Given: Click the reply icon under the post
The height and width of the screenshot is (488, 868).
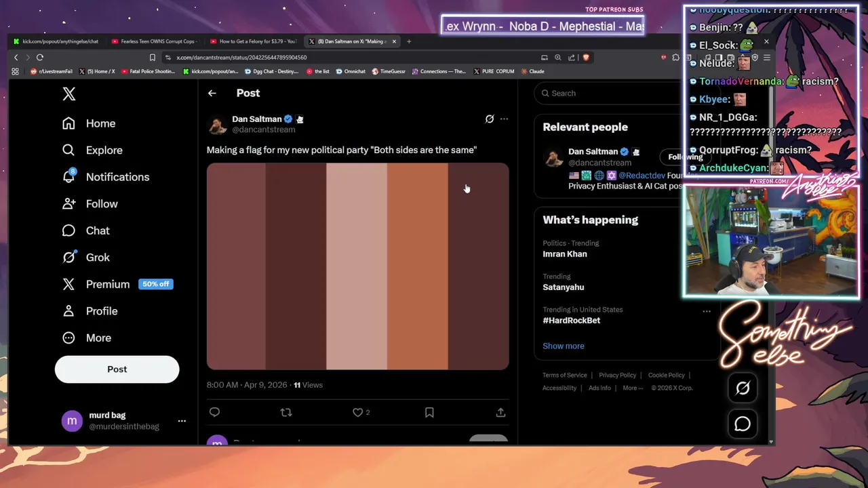Looking at the screenshot, I should pos(214,412).
